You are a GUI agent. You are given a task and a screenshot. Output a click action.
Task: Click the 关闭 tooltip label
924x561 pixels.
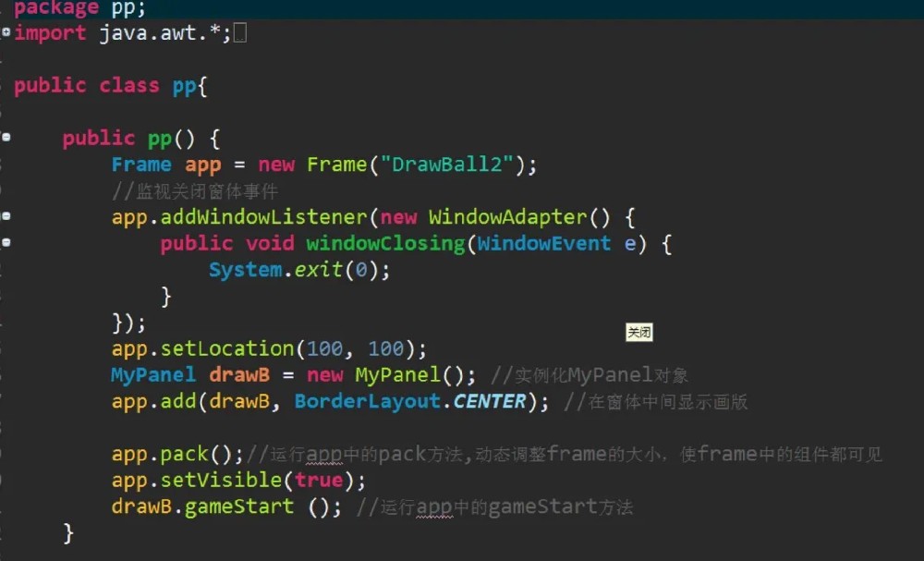point(639,333)
